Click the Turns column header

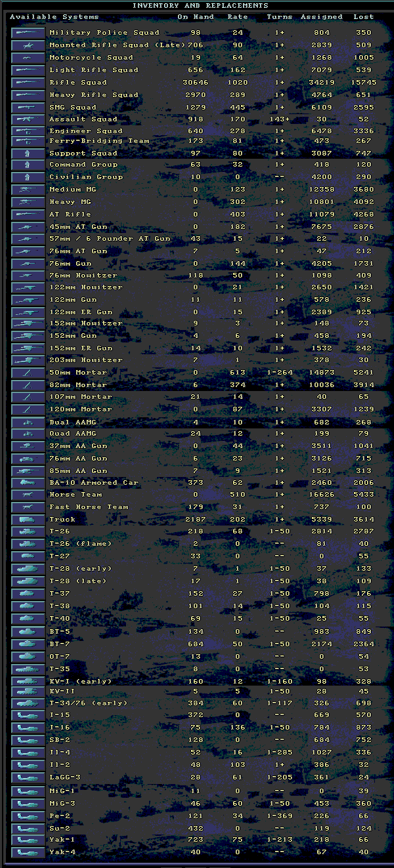point(280,17)
